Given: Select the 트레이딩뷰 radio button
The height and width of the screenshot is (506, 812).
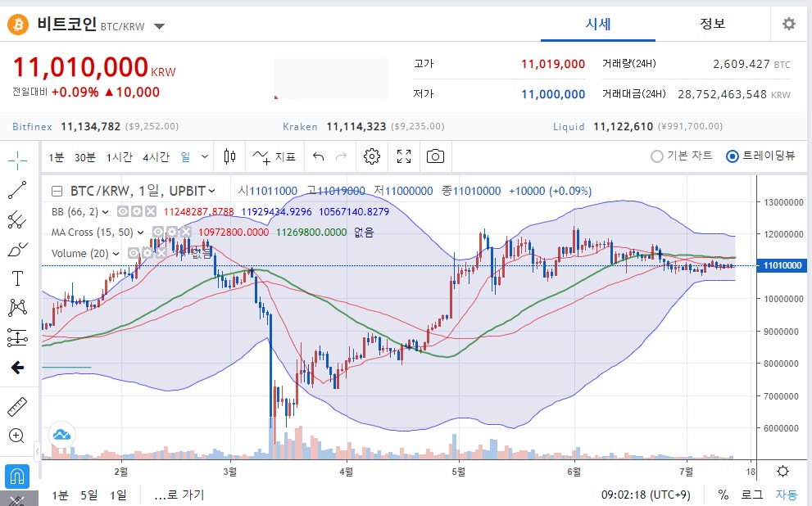Looking at the screenshot, I should [x=733, y=156].
